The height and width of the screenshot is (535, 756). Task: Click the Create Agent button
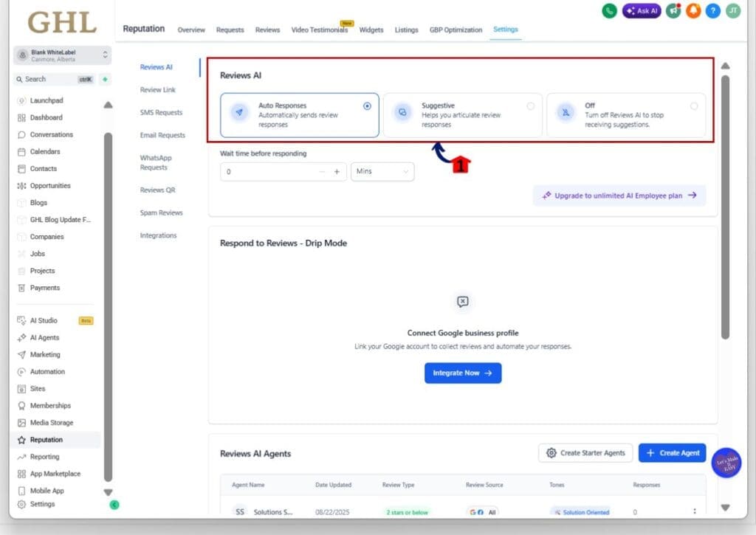672,453
